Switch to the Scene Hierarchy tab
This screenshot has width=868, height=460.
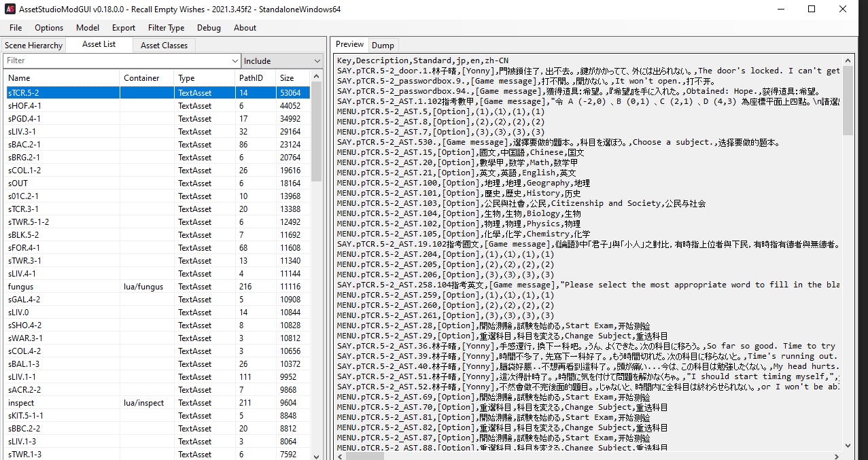tap(33, 46)
